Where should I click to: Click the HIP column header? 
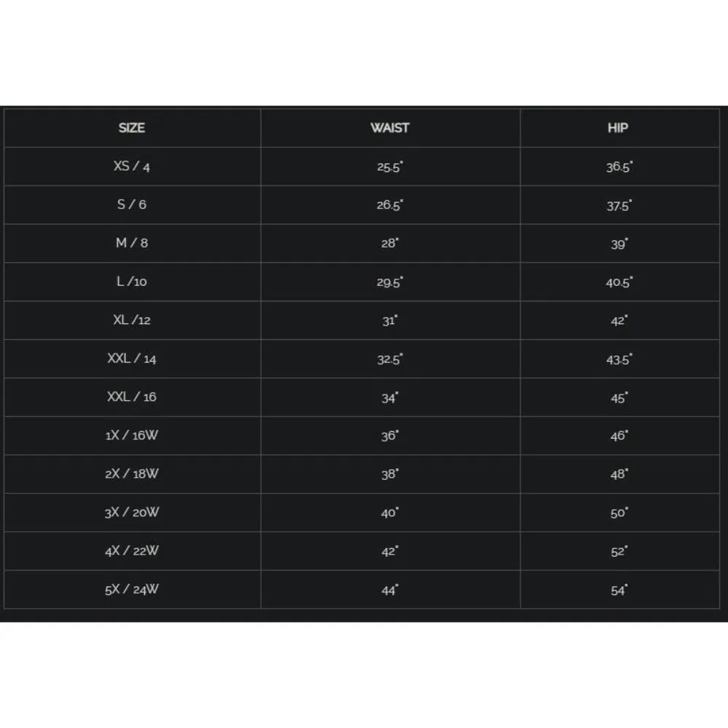(x=618, y=128)
